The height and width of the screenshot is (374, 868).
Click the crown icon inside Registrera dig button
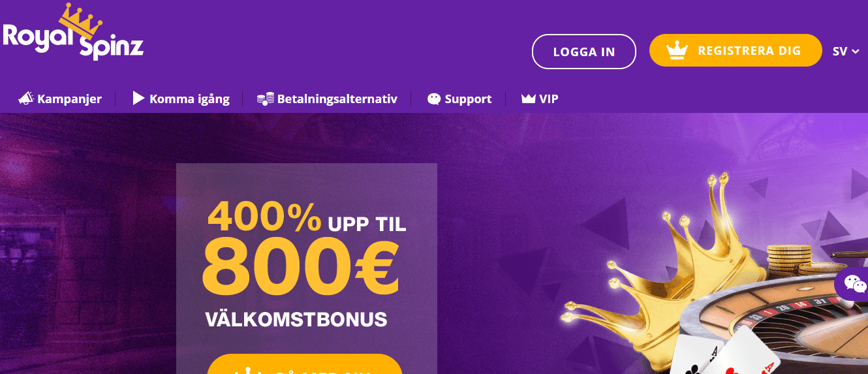pos(677,50)
